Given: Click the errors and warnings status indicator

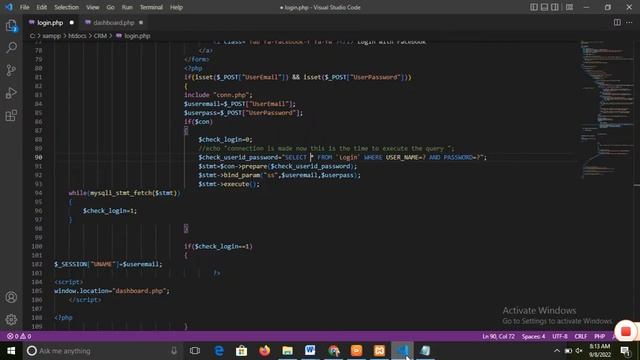Looking at the screenshot, I should coord(19,336).
